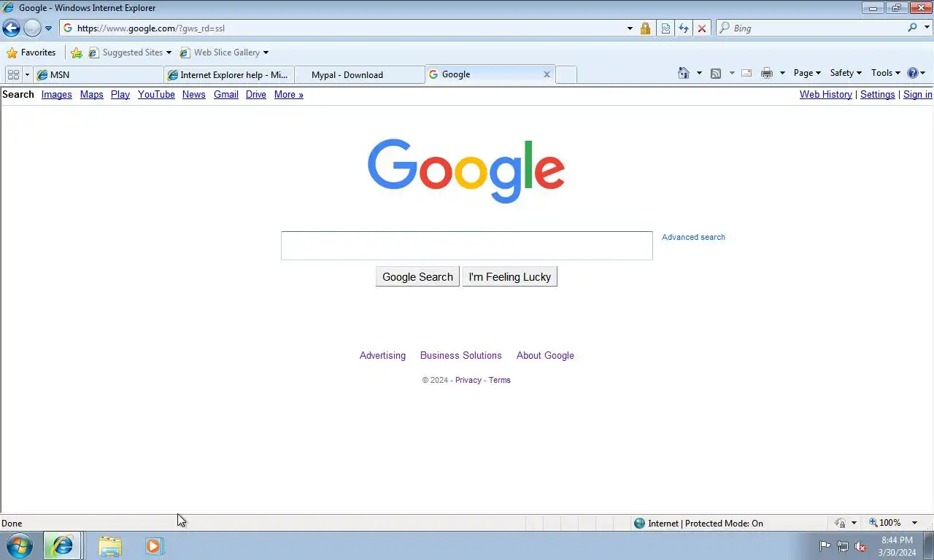Screen dimensions: 934x560
Task: Click the Google search text field
Action: 467,246
